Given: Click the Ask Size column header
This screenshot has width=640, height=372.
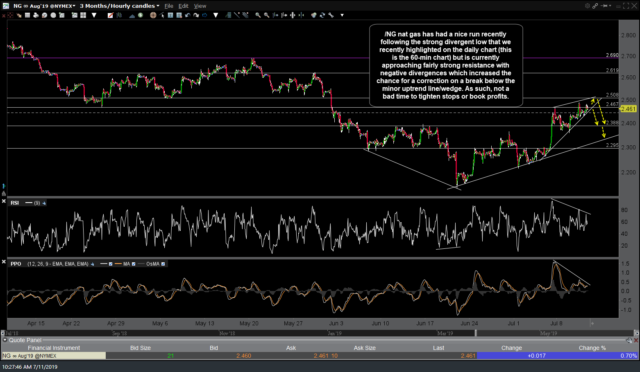Looking at the screenshot, I should click(364, 348).
